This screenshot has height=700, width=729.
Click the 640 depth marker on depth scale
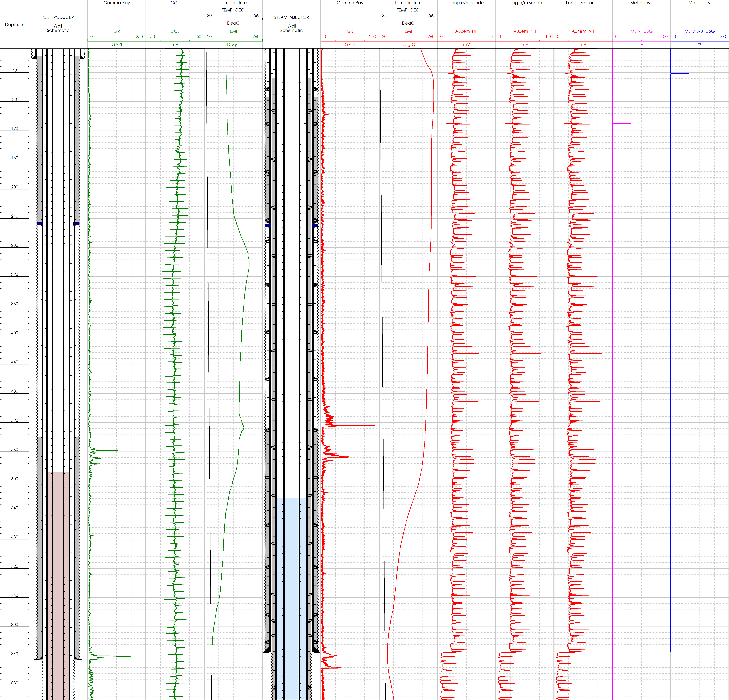coord(15,508)
